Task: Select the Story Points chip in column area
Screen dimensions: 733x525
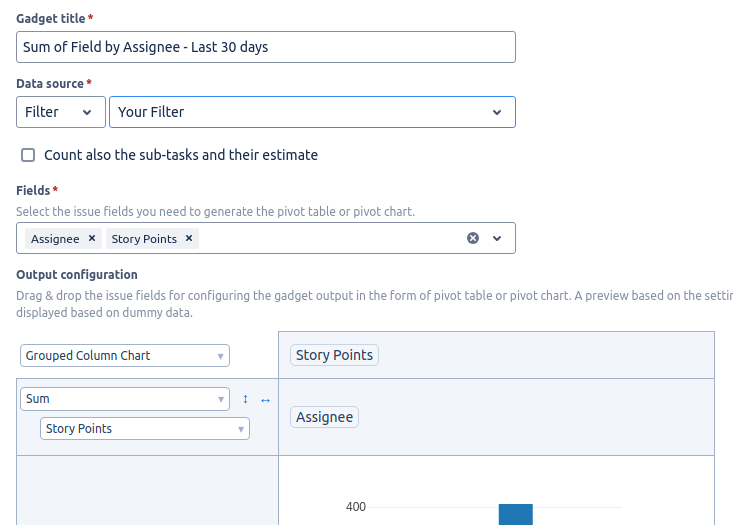Action: [334, 355]
